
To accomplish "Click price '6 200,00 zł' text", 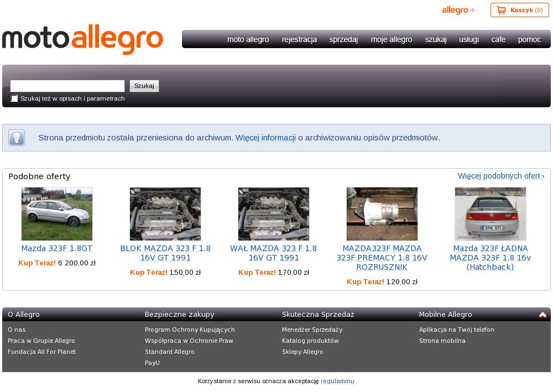I will pos(77,263).
